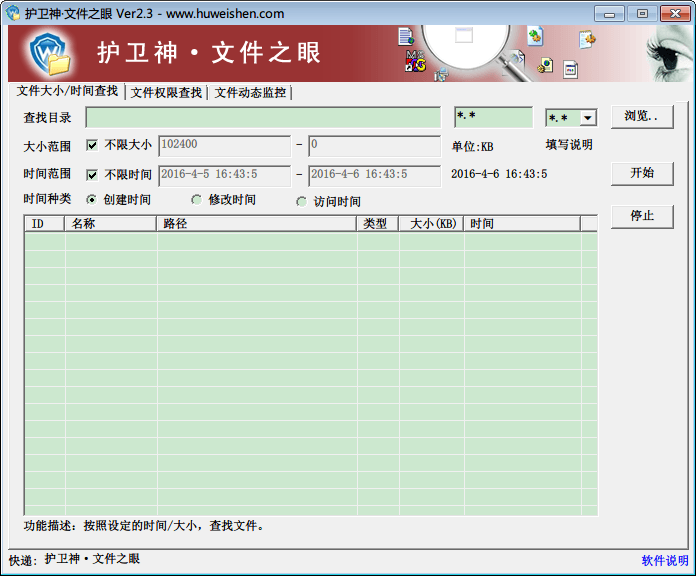Maximize the window

[x=642, y=14]
